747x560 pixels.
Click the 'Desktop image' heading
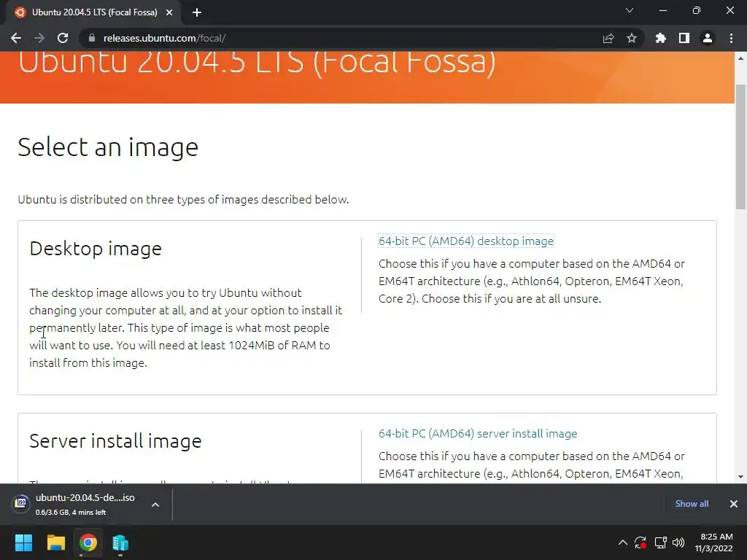[96, 249]
